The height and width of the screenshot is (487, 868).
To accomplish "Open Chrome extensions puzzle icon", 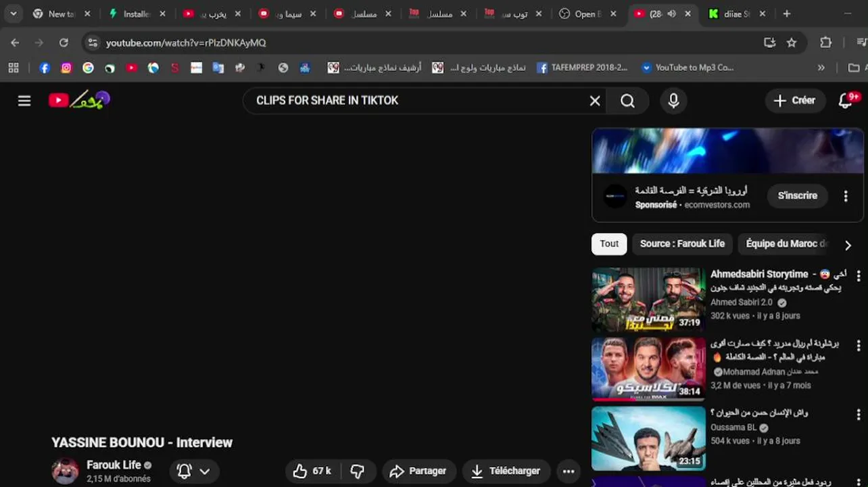I will coord(825,43).
